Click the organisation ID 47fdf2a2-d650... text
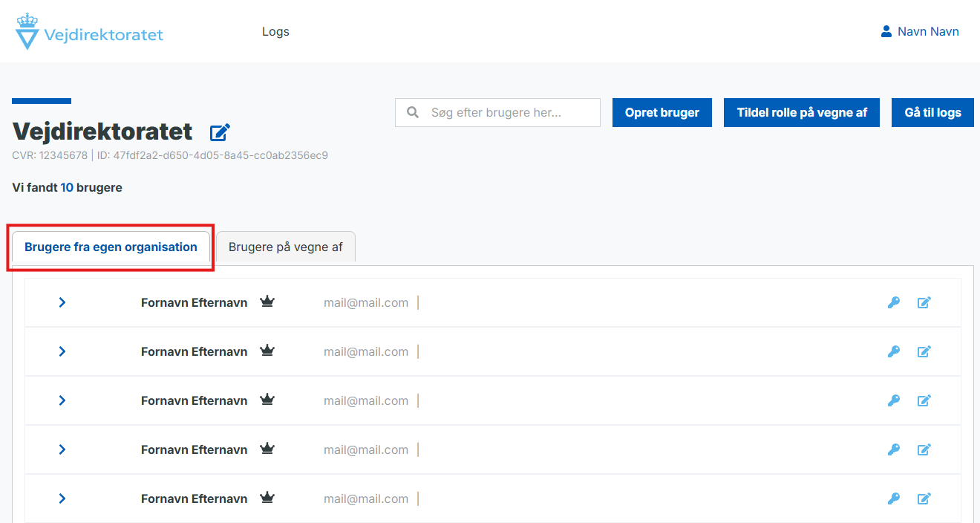The image size is (980, 523). tap(212, 155)
